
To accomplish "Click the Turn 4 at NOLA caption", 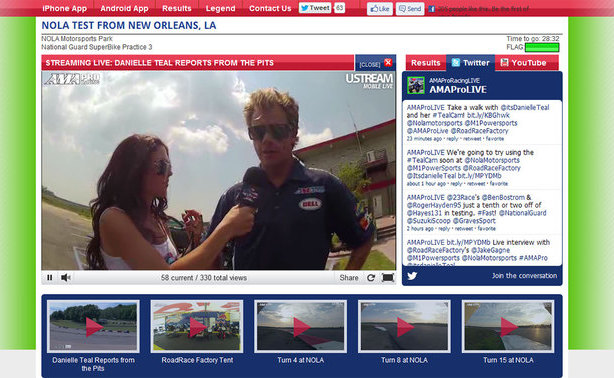I will [301, 360].
